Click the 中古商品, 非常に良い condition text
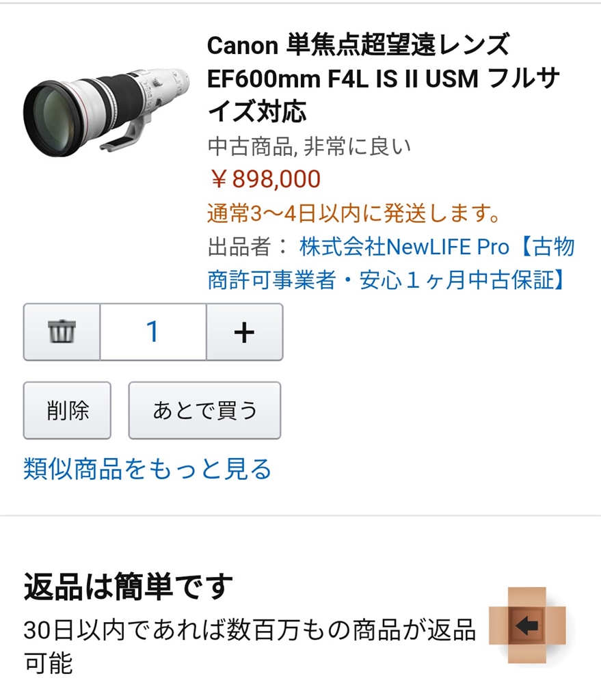This screenshot has width=601, height=700. (x=309, y=146)
